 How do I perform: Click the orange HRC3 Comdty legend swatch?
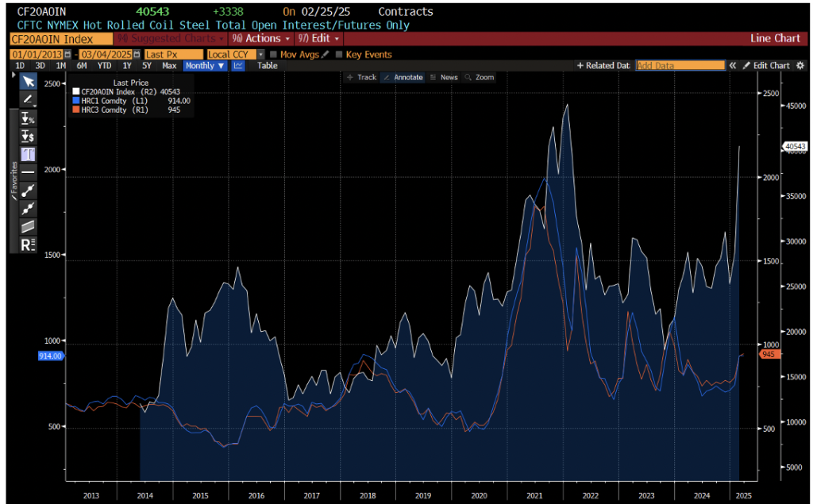point(75,110)
